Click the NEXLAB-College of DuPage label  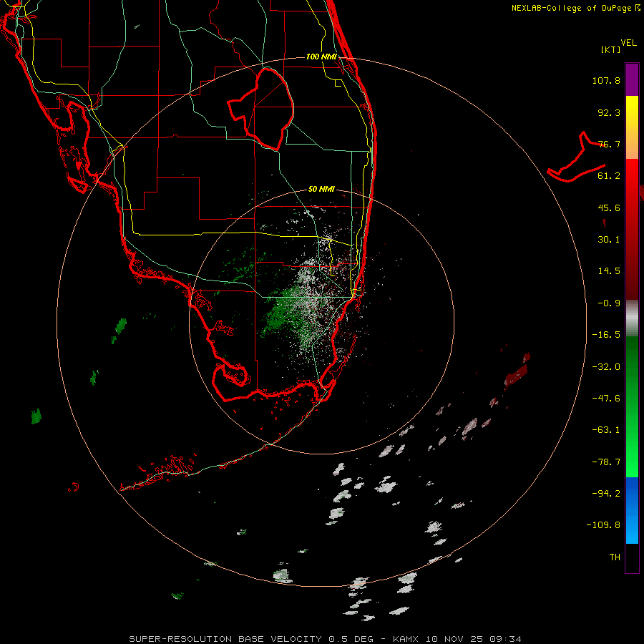(x=575, y=8)
